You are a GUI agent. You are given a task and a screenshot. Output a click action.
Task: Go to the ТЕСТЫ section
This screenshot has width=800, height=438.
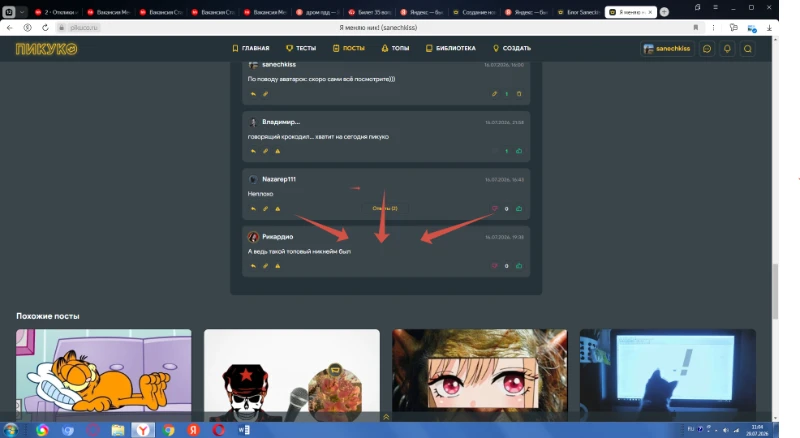(x=301, y=48)
